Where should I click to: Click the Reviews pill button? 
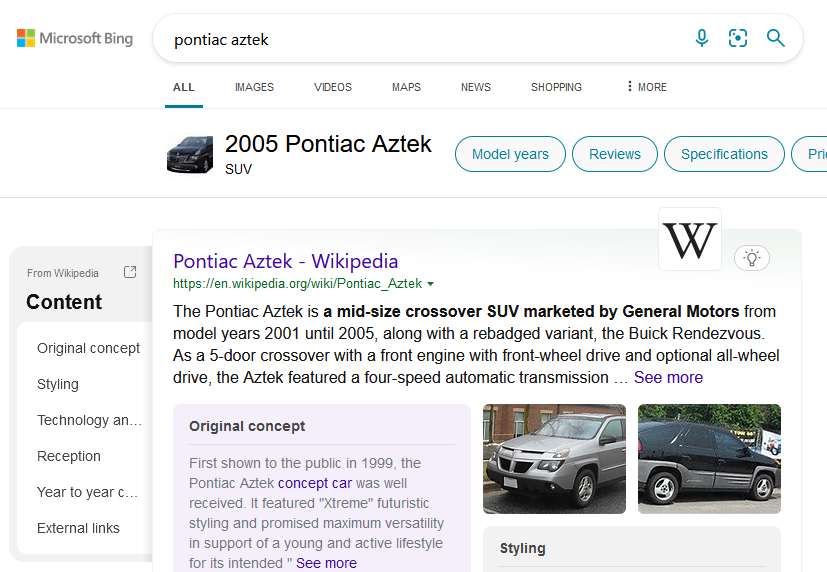(x=614, y=154)
